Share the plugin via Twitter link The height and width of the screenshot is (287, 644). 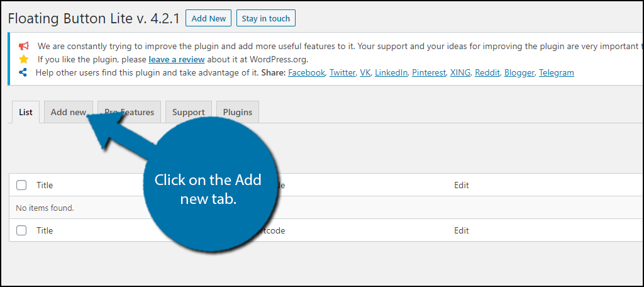coord(343,73)
